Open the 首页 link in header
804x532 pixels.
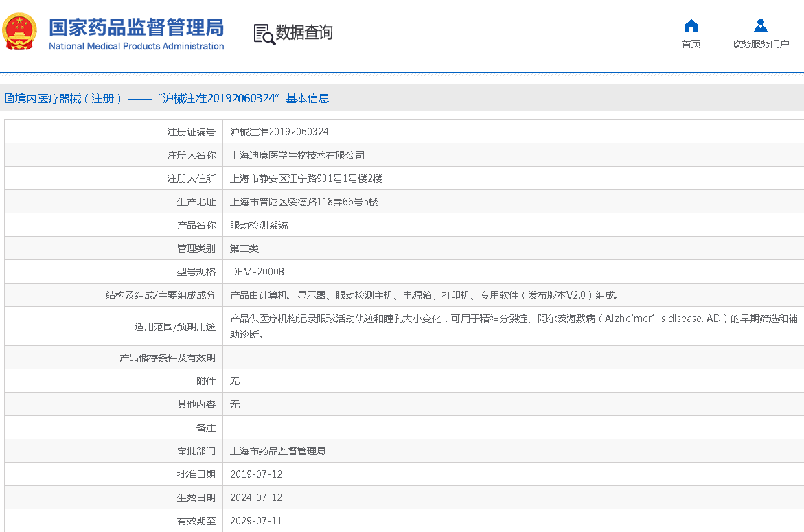click(x=691, y=45)
